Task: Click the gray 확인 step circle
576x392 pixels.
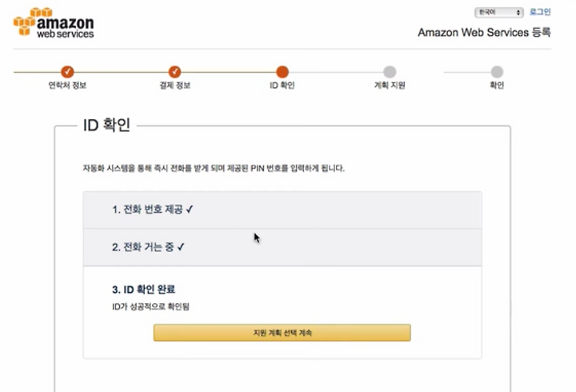Action: click(x=497, y=72)
